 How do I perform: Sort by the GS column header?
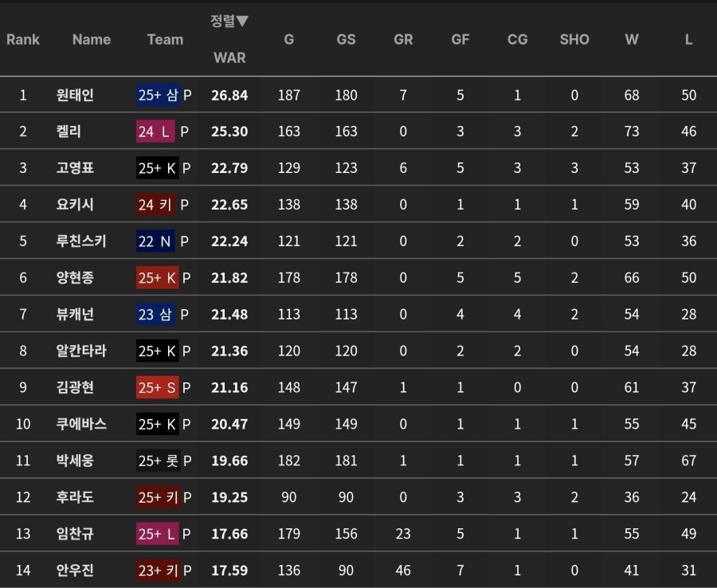(x=346, y=39)
